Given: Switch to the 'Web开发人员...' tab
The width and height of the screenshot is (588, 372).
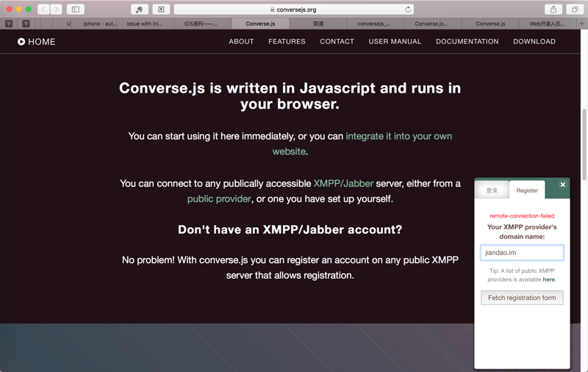Looking at the screenshot, I should point(547,24).
